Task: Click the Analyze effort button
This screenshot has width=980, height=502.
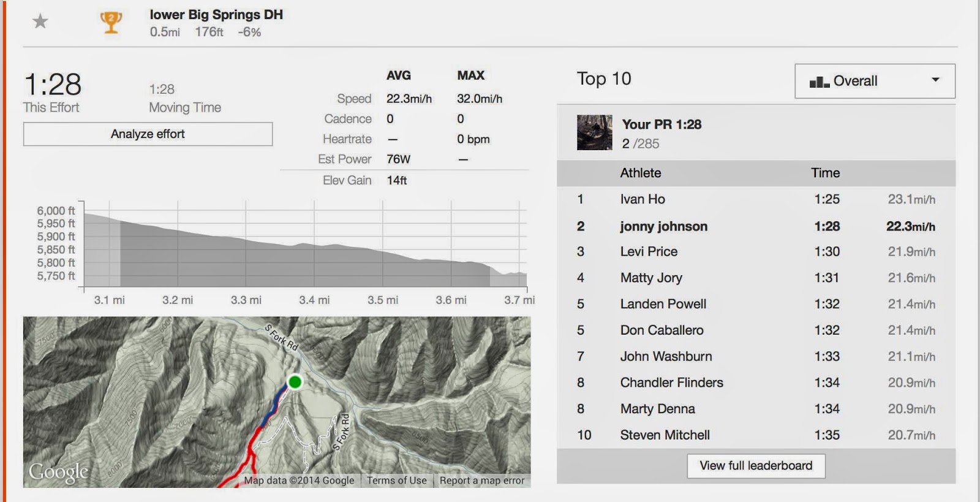Action: (x=148, y=134)
